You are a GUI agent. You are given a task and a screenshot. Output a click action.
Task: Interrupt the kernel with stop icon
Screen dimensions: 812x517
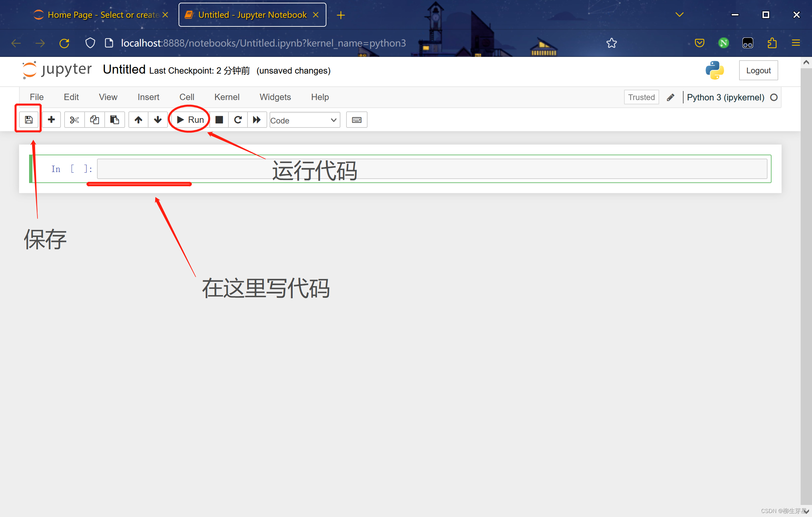click(219, 119)
